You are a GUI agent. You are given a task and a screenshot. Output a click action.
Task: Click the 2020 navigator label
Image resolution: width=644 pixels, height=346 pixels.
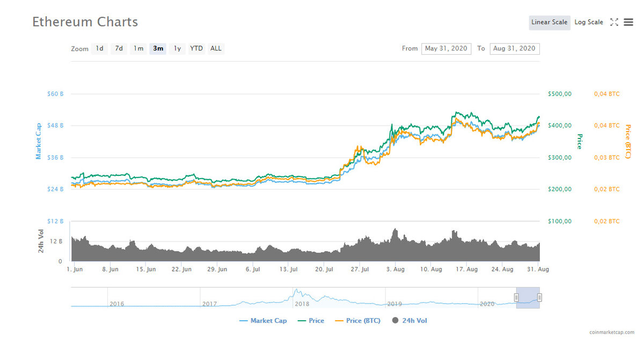[487, 304]
